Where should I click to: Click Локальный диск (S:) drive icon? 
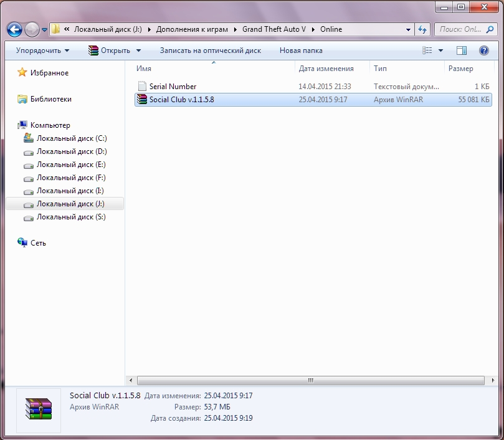29,218
